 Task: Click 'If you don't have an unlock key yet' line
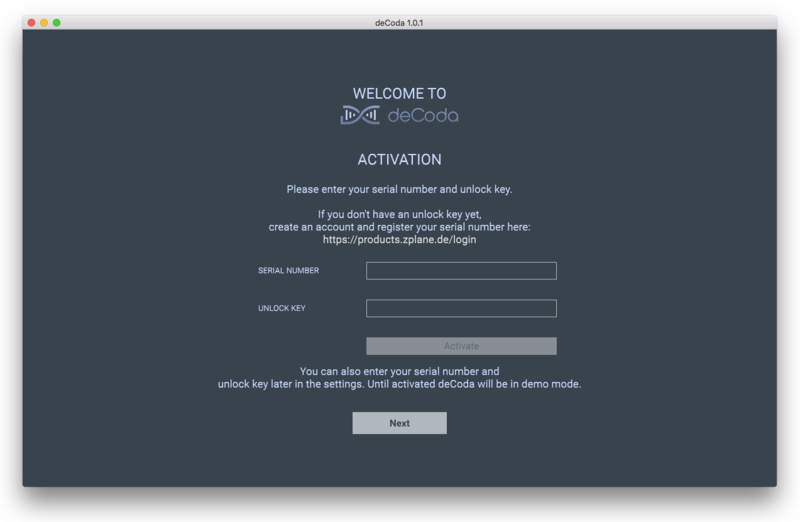399,214
